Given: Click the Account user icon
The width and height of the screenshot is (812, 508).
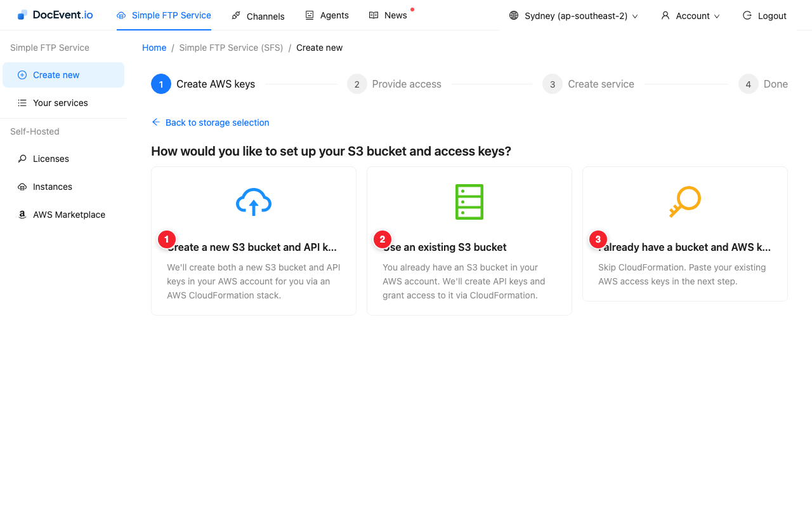Looking at the screenshot, I should click(x=665, y=16).
